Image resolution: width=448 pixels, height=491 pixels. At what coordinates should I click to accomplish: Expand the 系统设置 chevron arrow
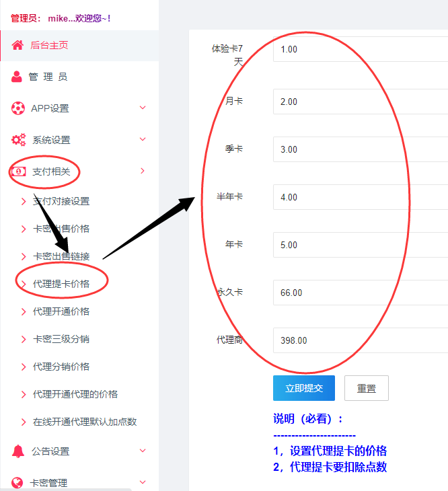click(x=143, y=139)
